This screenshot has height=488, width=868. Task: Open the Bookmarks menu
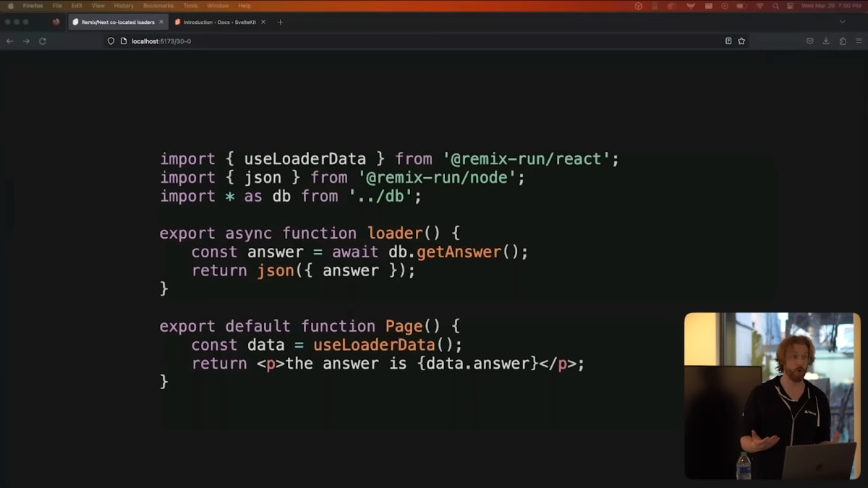(x=158, y=6)
